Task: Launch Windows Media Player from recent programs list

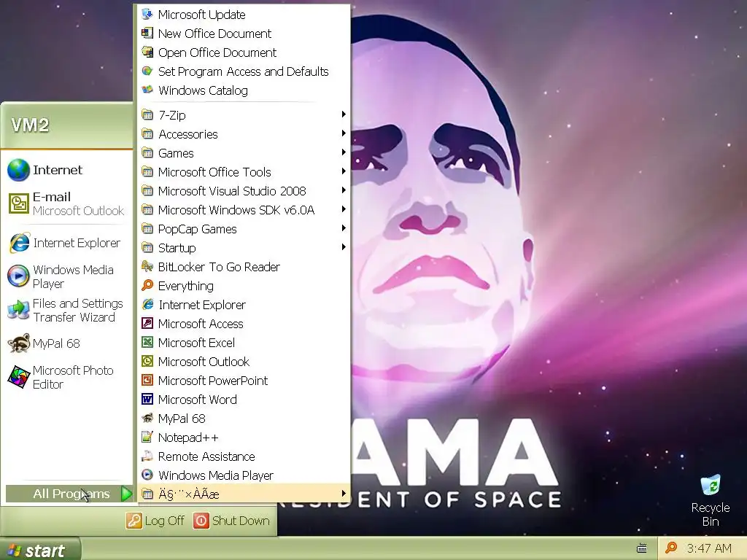Action: coord(66,276)
